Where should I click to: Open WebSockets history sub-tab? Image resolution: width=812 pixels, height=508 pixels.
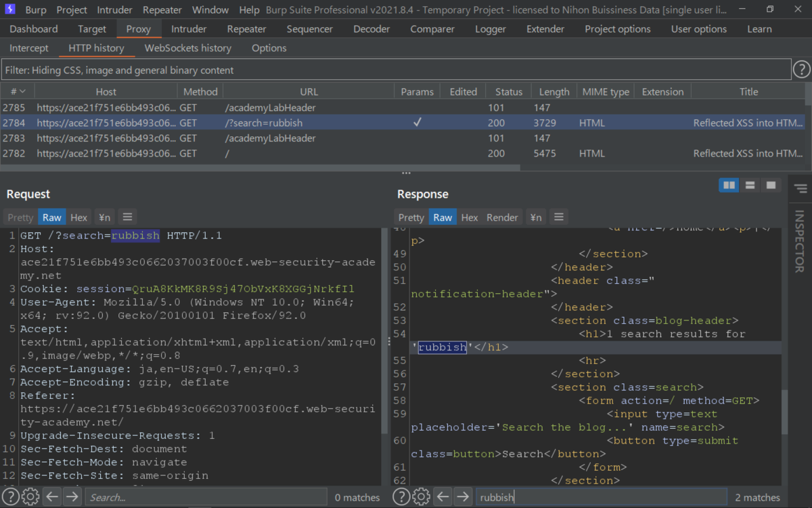pos(188,48)
